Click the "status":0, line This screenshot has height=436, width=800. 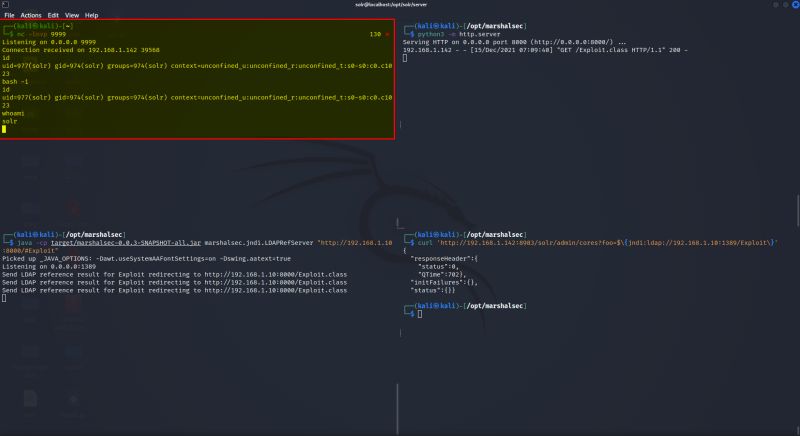coord(438,267)
